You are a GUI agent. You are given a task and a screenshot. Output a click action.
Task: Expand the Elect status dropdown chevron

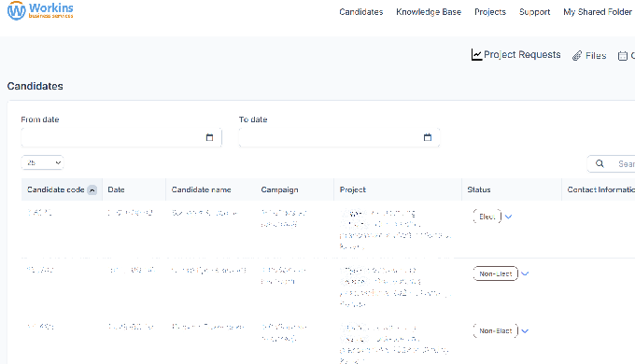pyautogui.click(x=509, y=217)
